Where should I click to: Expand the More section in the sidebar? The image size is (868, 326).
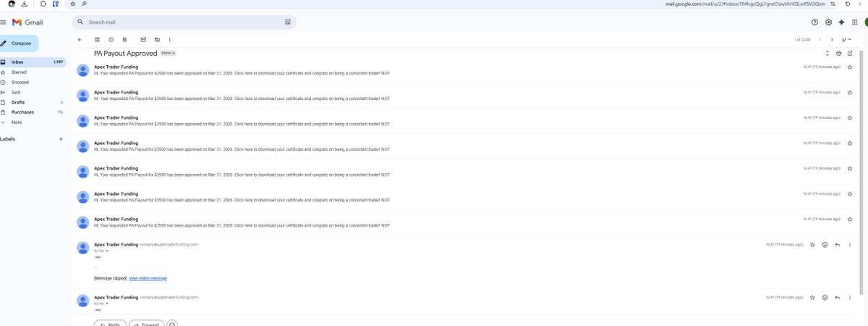17,122
